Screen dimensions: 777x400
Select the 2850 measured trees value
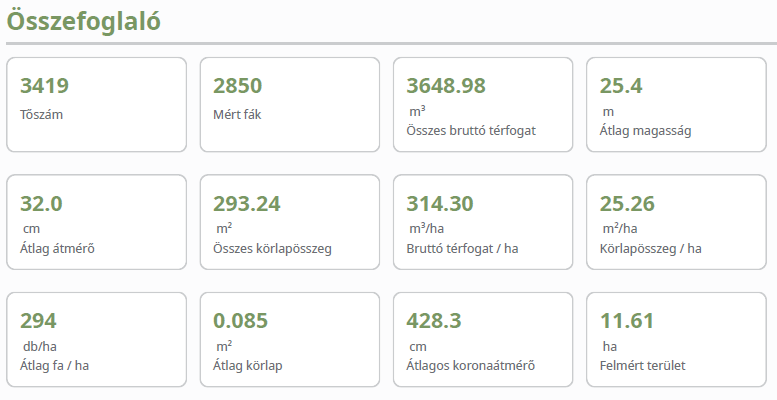pyautogui.click(x=237, y=86)
